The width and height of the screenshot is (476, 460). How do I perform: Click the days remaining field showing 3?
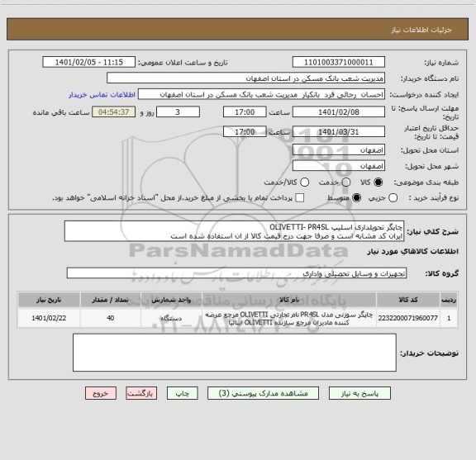coord(178,112)
